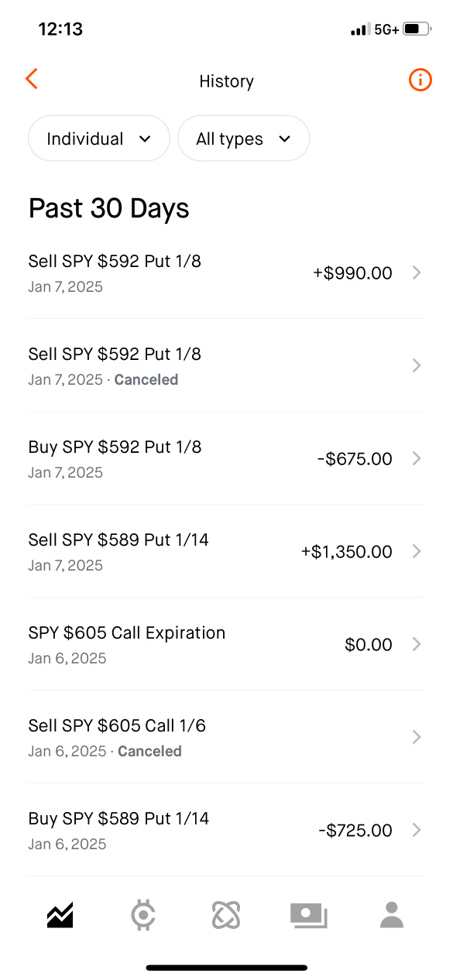Open chevron for +$990.00 transaction
This screenshot has width=453, height=980.
point(417,272)
